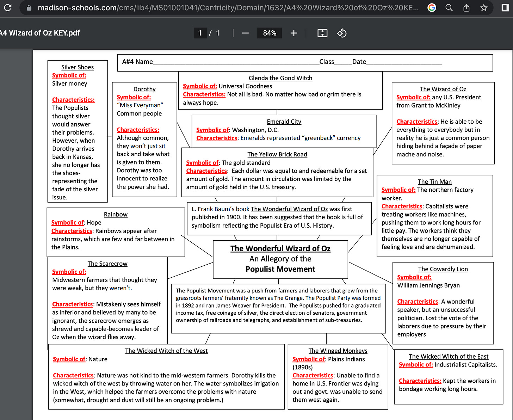Select the 'A#4 Name' label
Image resolution: width=513 pixels, height=420 pixels.
137,62
